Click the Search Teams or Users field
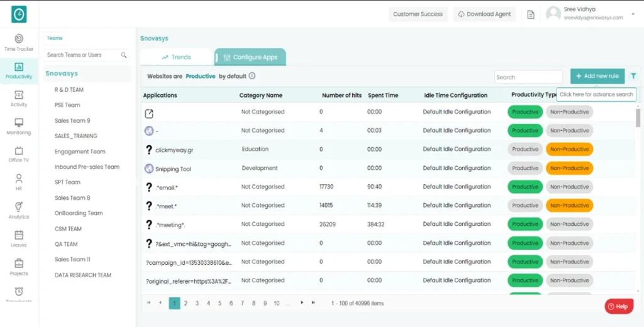The height and width of the screenshot is (327, 644). 86,55
